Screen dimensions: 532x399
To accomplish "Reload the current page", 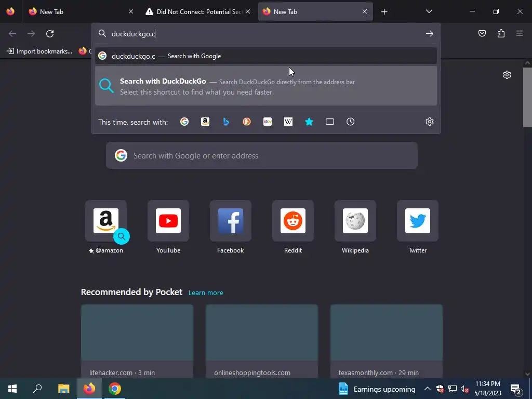I will tap(50, 34).
